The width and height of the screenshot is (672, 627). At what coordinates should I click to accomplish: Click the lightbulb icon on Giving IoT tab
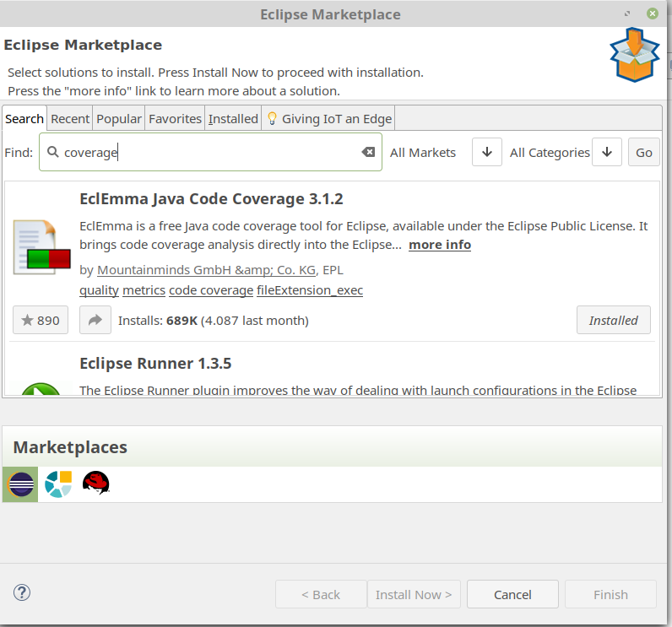coord(272,118)
